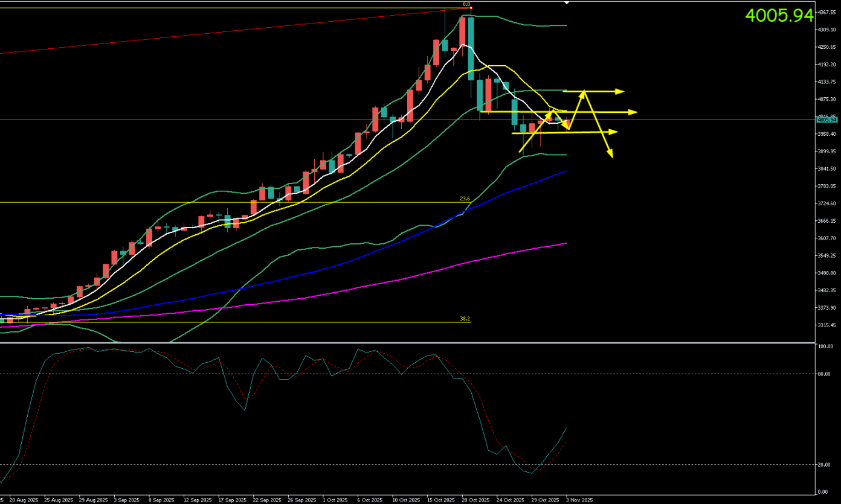This screenshot has width=841, height=504.
Task: Click the 4005.94 current price tag on axis
Action: coord(825,120)
